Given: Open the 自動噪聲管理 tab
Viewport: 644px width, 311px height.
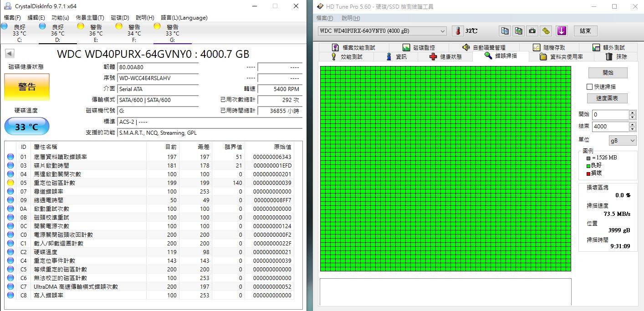Looking at the screenshot, I should coord(484,47).
